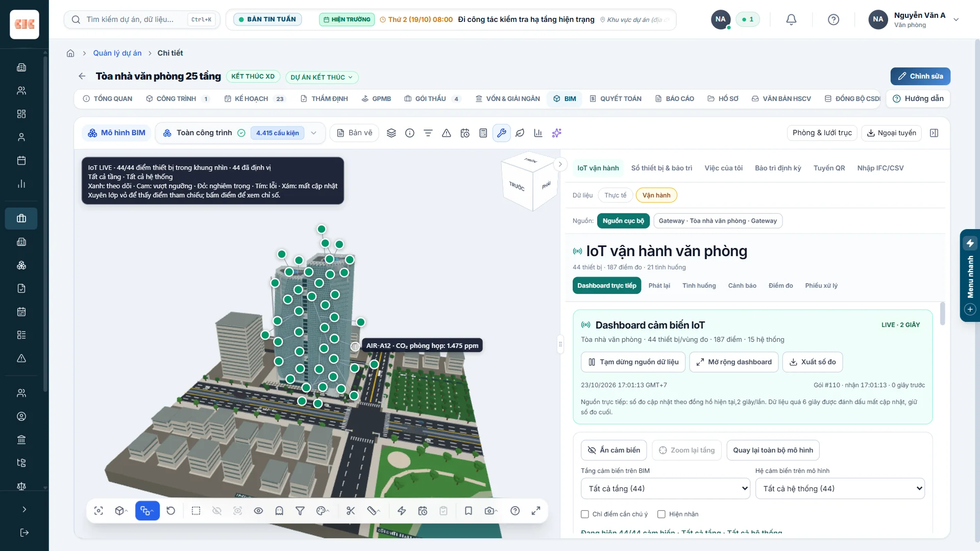Screen dimensions: 980x551
Task: Click the fit-to-view focus icon in viewer toolbar
Action: click(x=99, y=511)
